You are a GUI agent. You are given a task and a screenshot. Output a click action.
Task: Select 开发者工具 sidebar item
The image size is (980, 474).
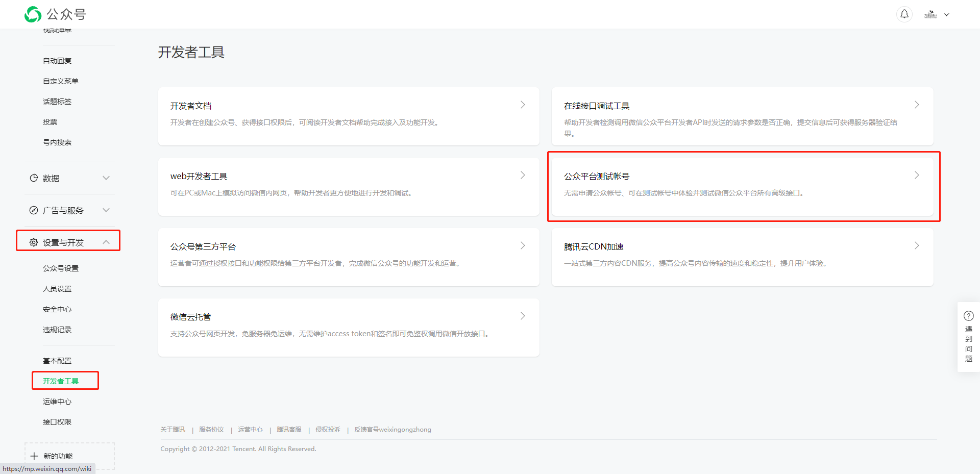(61, 381)
